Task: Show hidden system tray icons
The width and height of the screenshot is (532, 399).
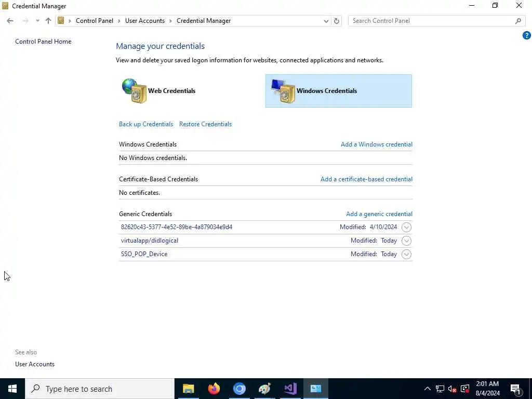Action: click(428, 389)
